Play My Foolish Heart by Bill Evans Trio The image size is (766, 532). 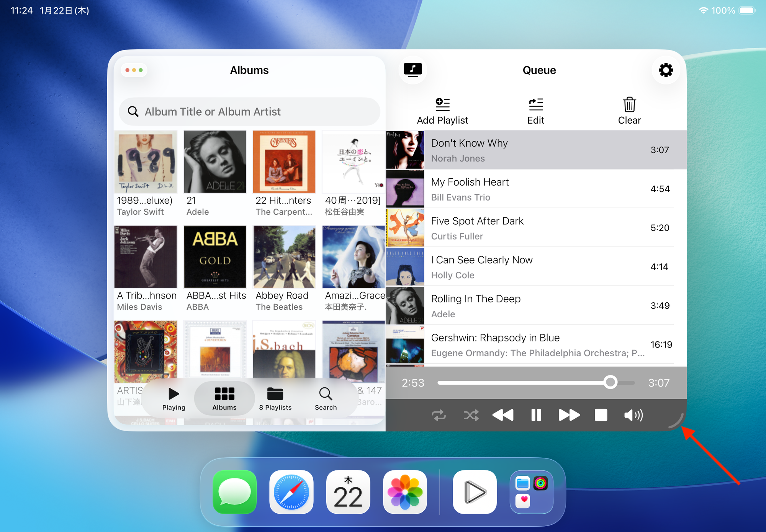click(536, 189)
